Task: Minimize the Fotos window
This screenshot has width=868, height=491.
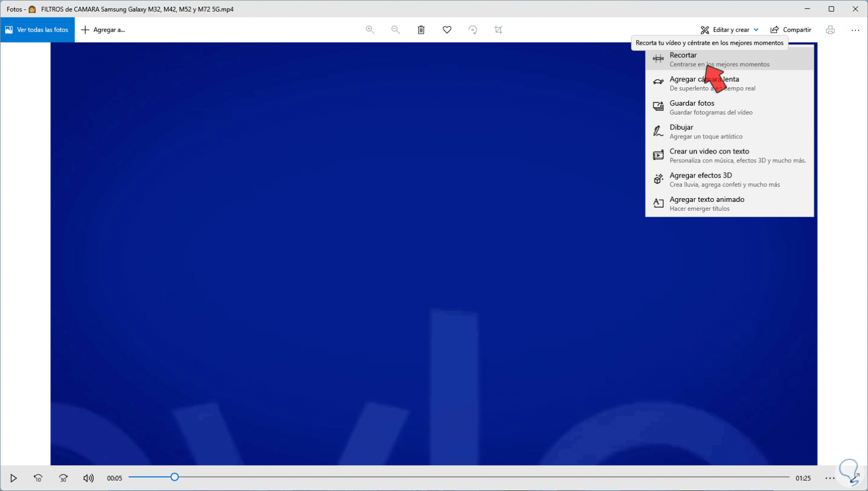Action: pos(808,9)
